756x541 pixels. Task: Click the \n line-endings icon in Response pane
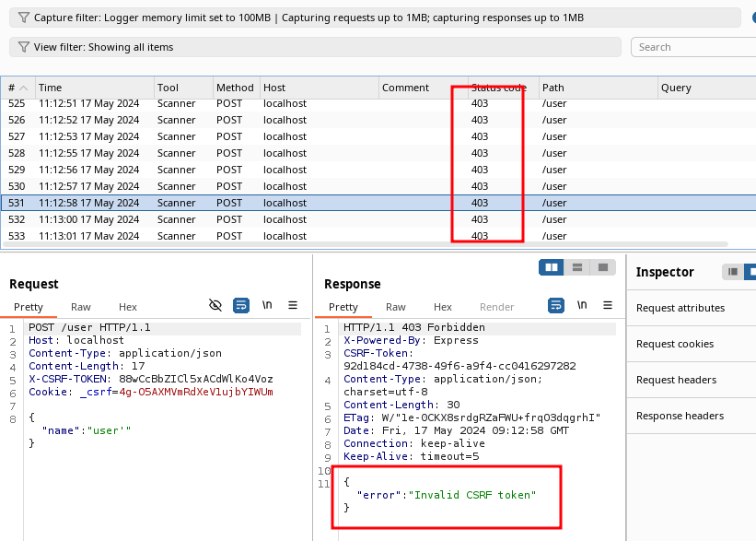pyautogui.click(x=583, y=305)
